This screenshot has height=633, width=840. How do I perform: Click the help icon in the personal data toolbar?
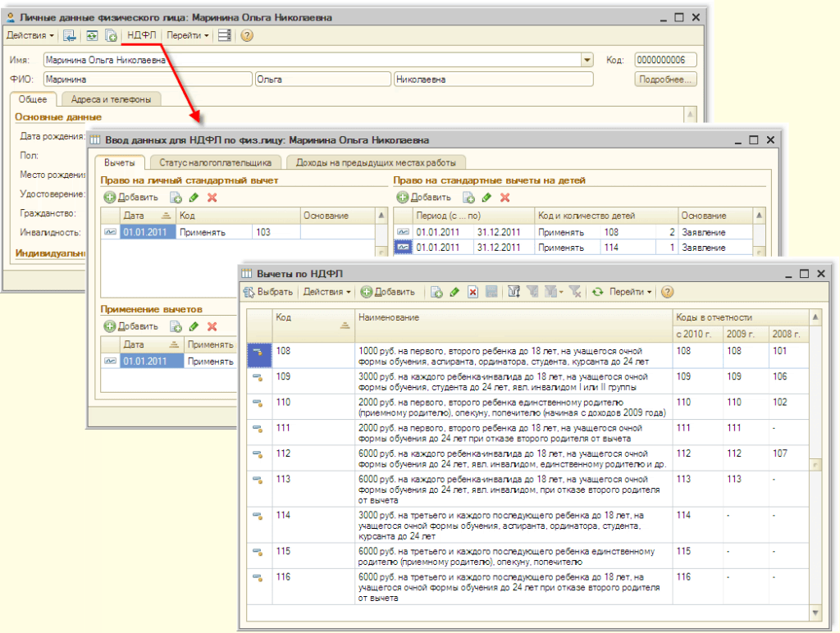246,36
